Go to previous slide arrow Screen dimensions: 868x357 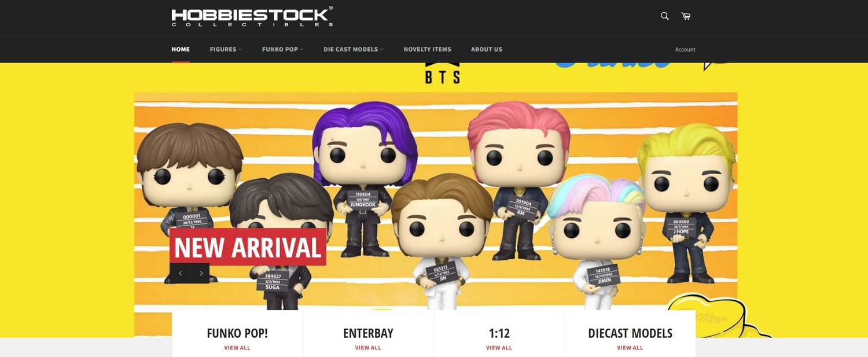click(180, 273)
